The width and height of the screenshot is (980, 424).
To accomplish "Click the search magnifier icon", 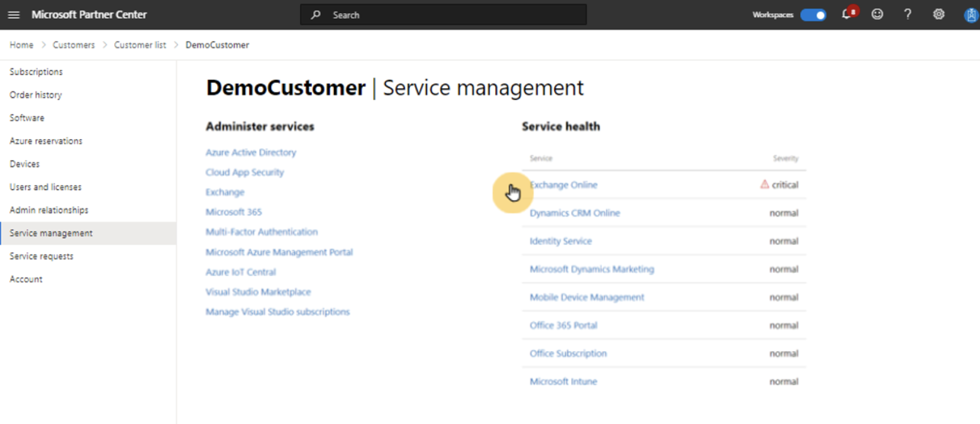I will tap(315, 14).
